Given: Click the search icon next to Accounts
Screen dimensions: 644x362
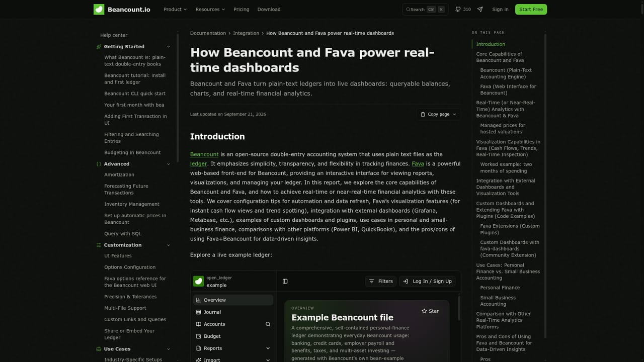Looking at the screenshot, I should (268, 324).
